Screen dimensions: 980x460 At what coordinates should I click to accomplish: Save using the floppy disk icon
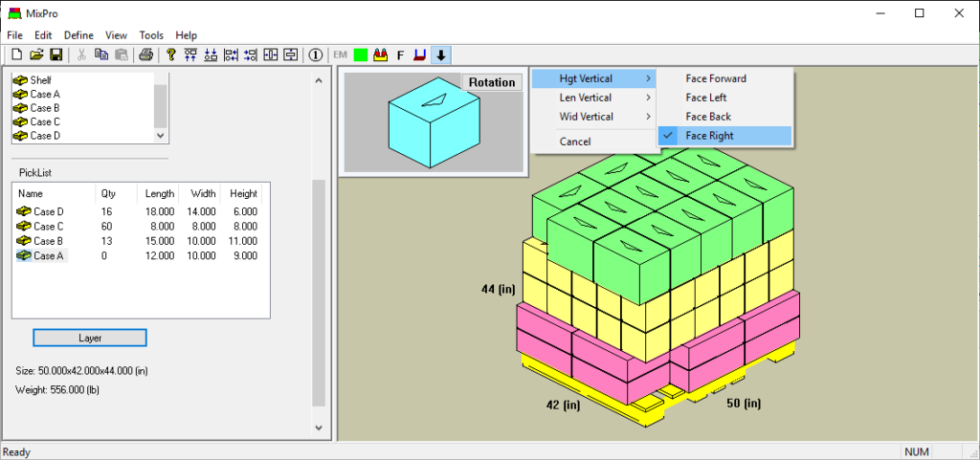(x=56, y=55)
